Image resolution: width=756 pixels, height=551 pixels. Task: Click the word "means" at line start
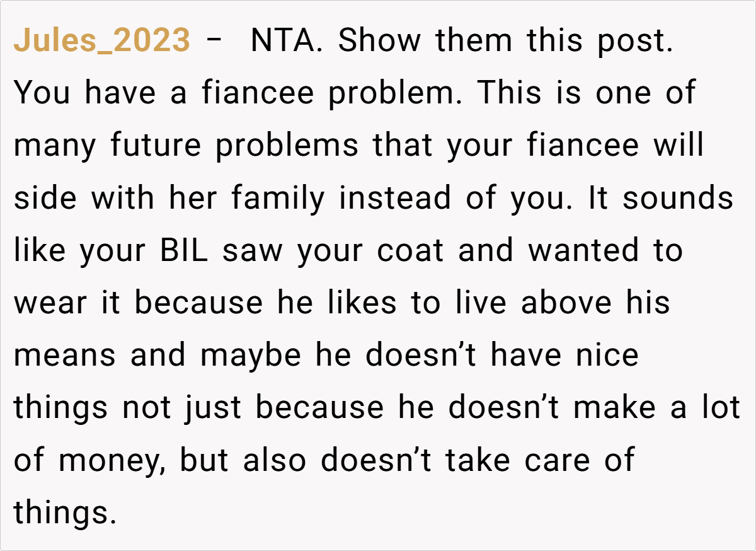[x=64, y=356]
